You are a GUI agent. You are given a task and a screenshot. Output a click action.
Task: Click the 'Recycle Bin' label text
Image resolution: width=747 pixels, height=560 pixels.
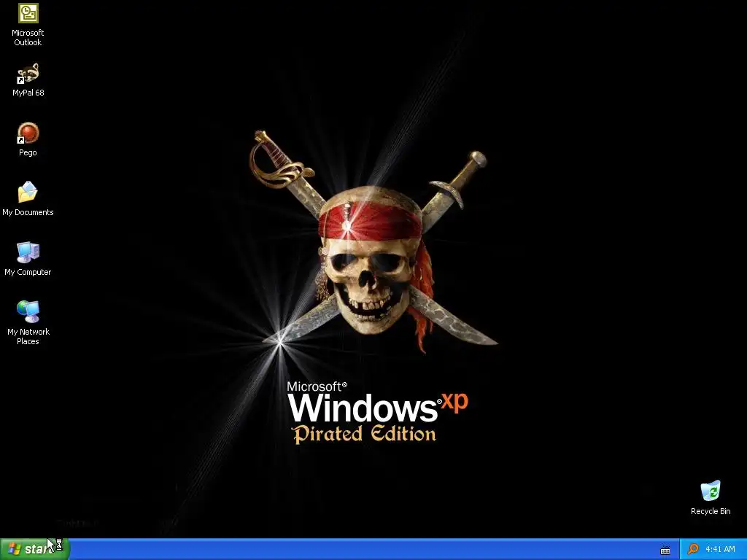tap(711, 511)
